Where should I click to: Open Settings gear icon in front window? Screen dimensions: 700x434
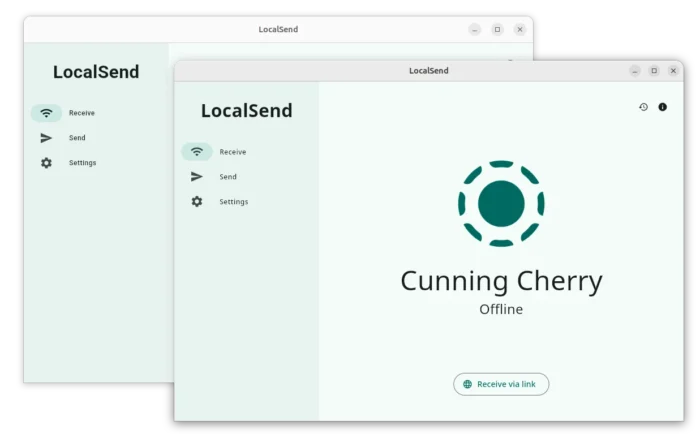coord(196,201)
